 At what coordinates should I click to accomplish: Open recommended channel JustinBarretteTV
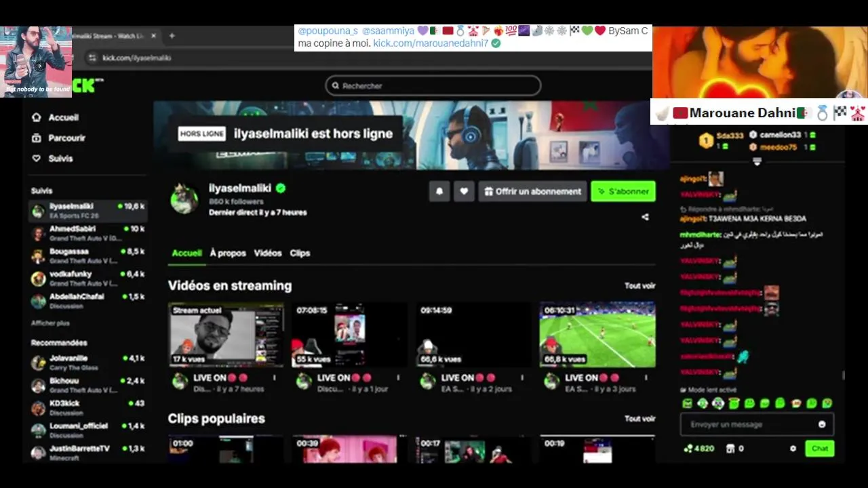click(x=88, y=452)
